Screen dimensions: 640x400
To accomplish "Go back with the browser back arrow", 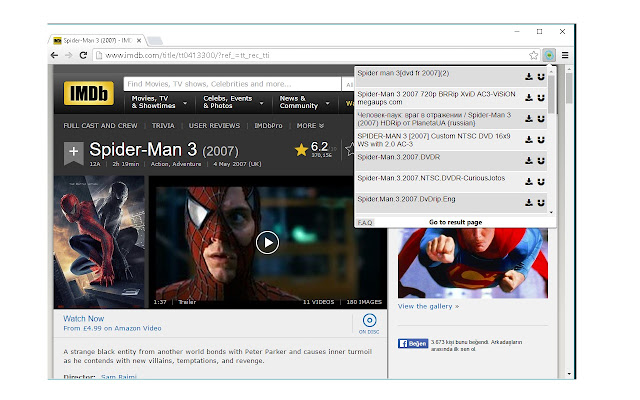I will (x=54, y=55).
